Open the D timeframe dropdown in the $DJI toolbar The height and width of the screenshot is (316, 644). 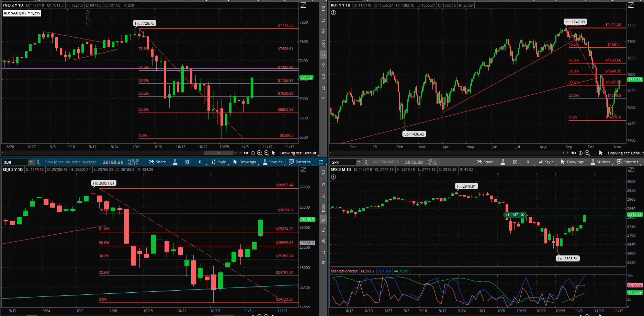click(x=200, y=162)
